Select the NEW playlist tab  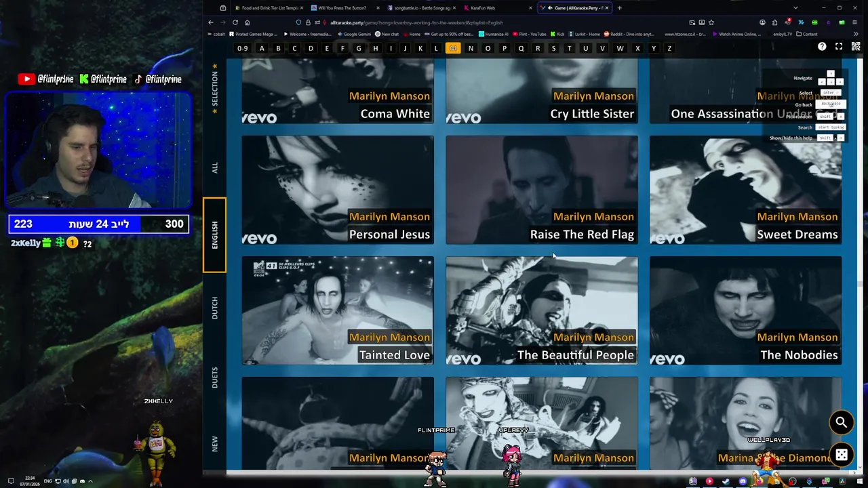tap(214, 444)
